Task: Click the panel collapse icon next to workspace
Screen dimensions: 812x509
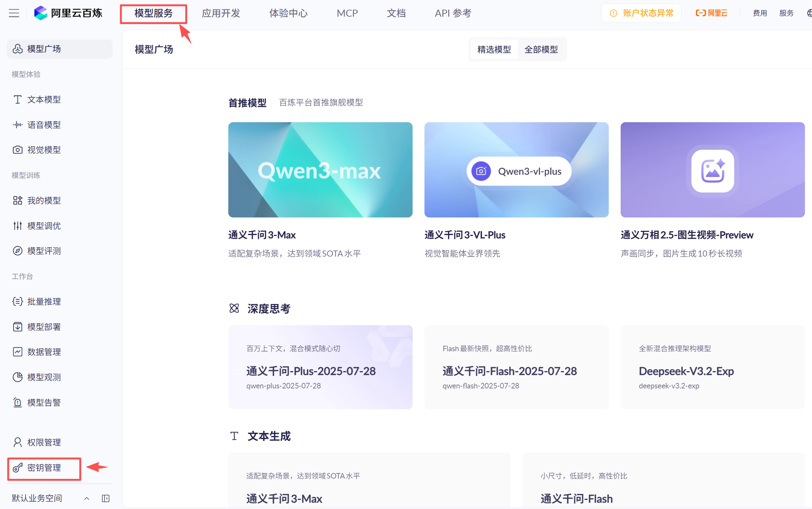Action: coord(105,498)
